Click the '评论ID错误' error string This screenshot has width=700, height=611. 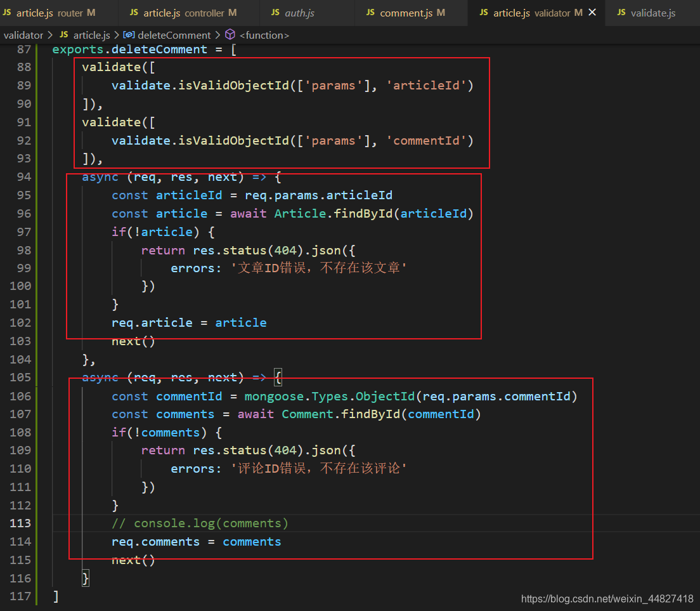tap(318, 468)
